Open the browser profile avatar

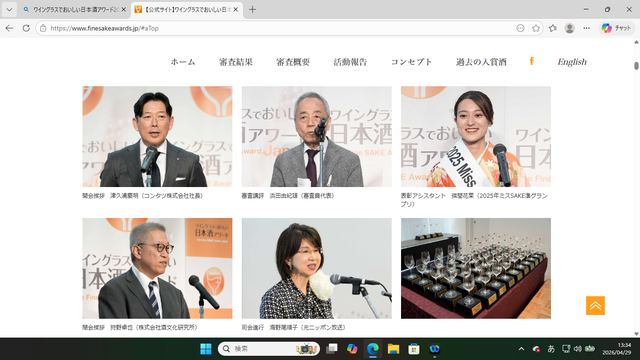(569, 28)
